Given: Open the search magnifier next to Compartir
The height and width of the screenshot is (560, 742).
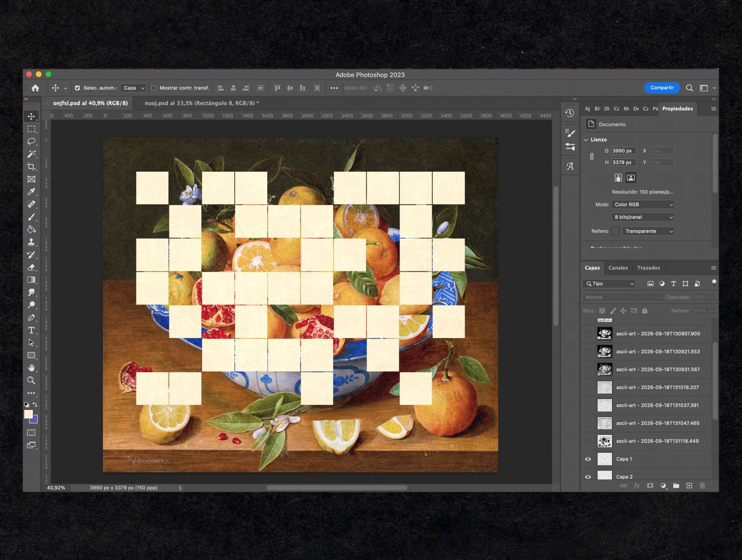Looking at the screenshot, I should [689, 88].
